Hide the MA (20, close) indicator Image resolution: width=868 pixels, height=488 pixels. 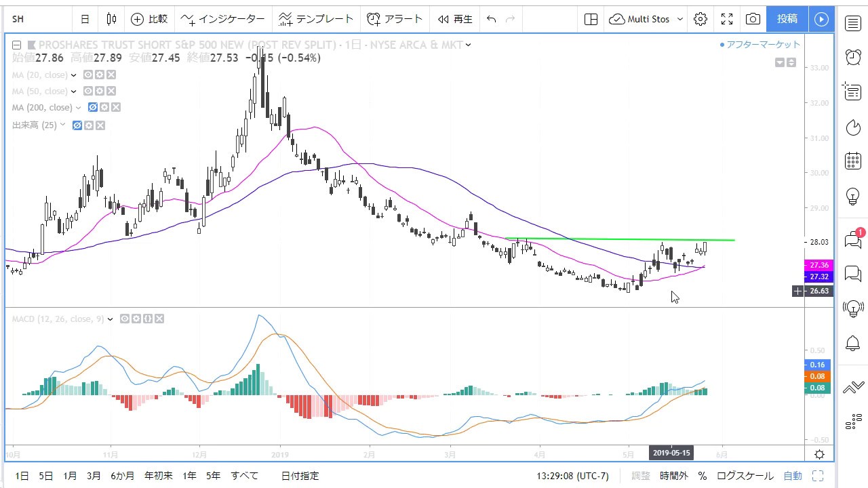[x=88, y=75]
